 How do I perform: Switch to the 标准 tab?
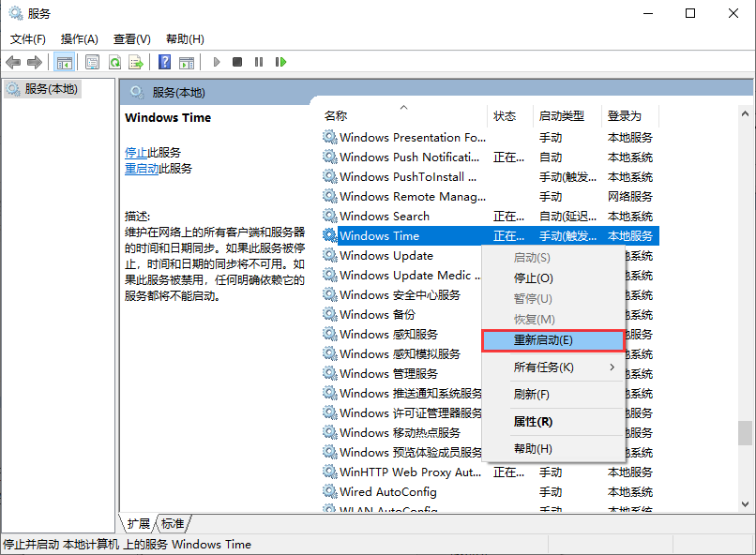pos(173,524)
